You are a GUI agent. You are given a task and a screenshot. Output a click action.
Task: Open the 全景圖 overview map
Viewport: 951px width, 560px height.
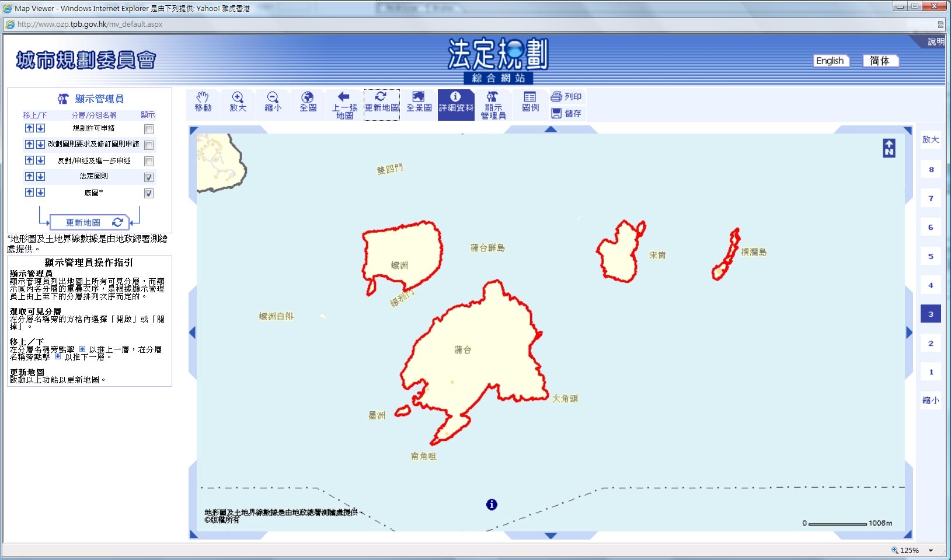point(418,103)
